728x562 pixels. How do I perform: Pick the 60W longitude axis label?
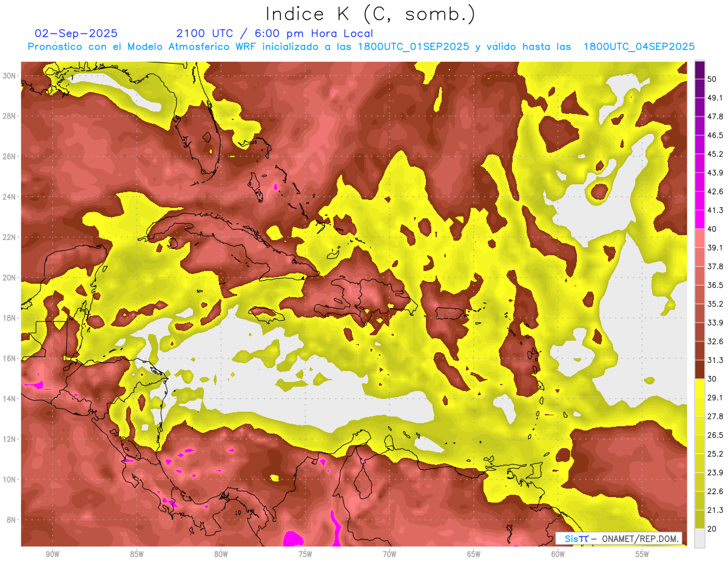click(558, 554)
